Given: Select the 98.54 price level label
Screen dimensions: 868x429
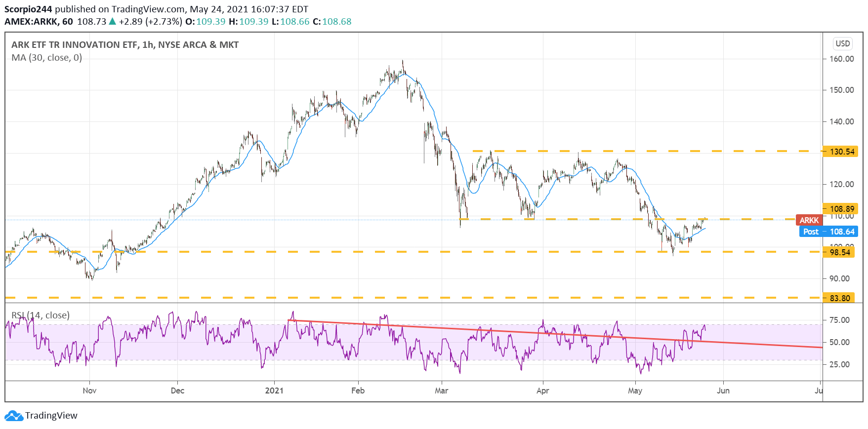Looking at the screenshot, I should click(x=838, y=252).
